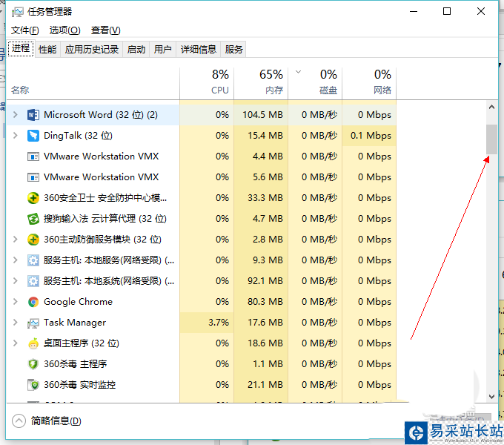Viewport: 504px width, 445px height.
Task: Switch to the 启动 tab
Action: [x=136, y=50]
